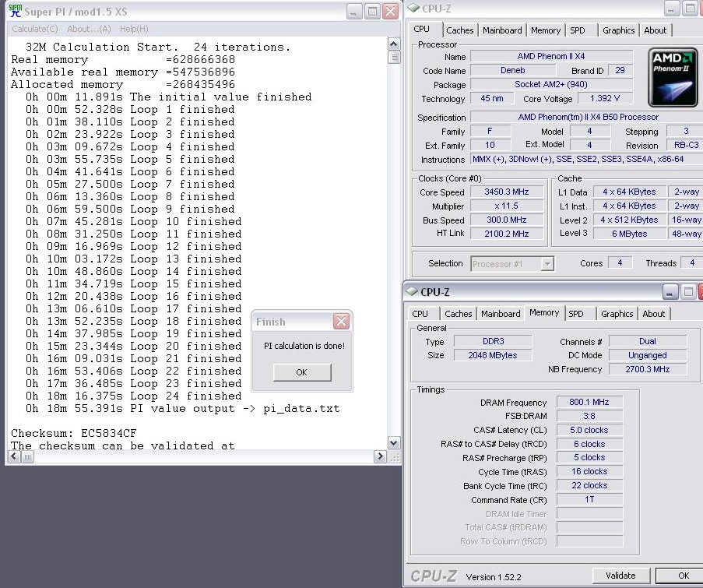Image resolution: width=703 pixels, height=588 pixels.
Task: Open the Help(H) menu in Super PI
Action: (x=134, y=29)
